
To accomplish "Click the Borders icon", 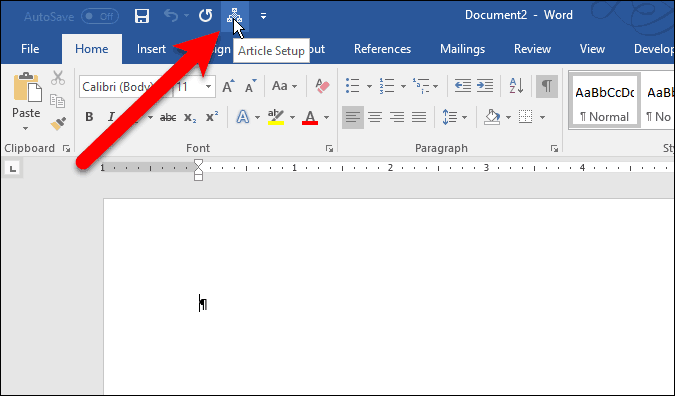I will [526, 117].
